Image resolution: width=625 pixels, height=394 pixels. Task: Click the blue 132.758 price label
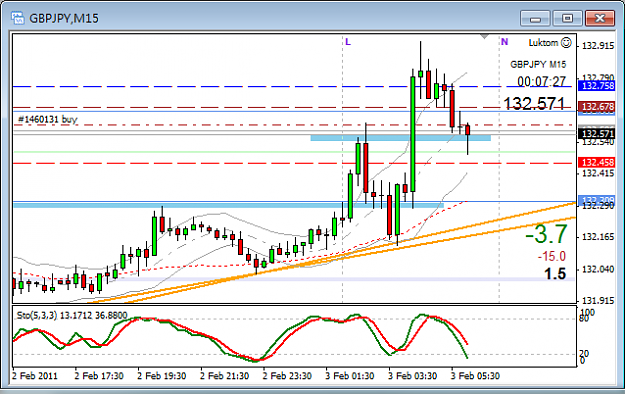(x=596, y=86)
